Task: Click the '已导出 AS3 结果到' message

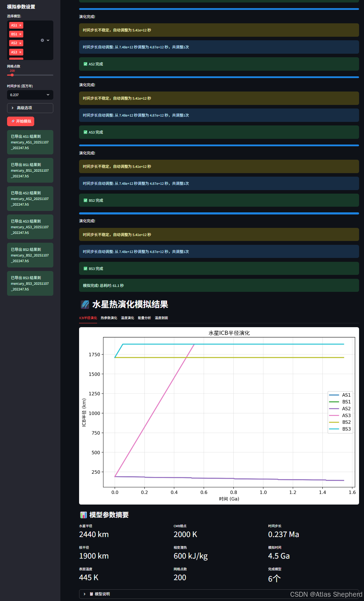Action: (x=30, y=227)
